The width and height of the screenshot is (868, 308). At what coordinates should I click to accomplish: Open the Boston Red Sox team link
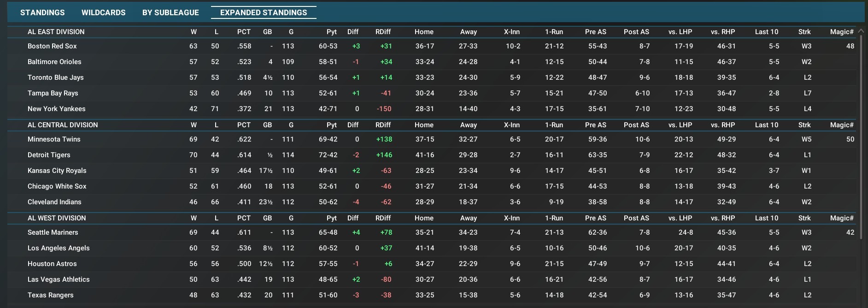click(x=52, y=46)
